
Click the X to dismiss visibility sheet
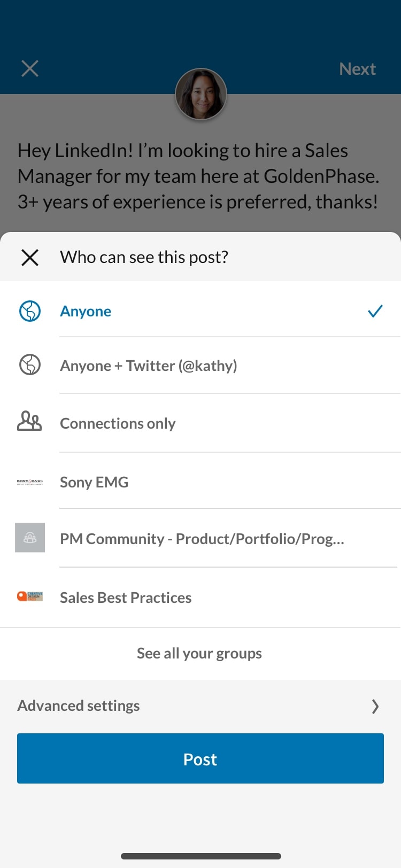tap(30, 258)
